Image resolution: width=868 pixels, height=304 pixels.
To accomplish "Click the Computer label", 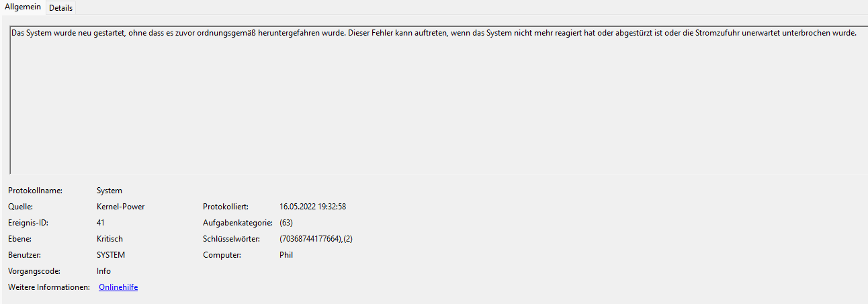I will tap(222, 255).
